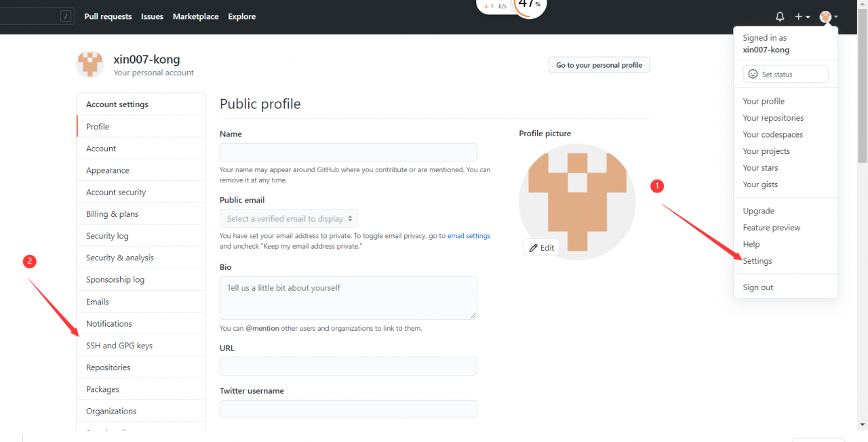Click Set status in user menu
The width and height of the screenshot is (868, 442).
(x=785, y=74)
